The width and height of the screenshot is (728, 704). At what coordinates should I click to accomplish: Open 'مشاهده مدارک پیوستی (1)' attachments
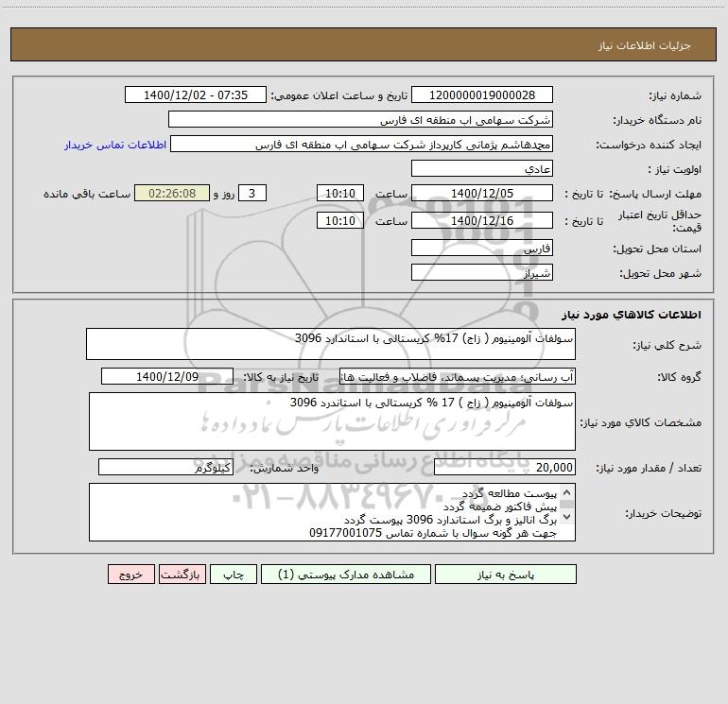click(x=346, y=575)
